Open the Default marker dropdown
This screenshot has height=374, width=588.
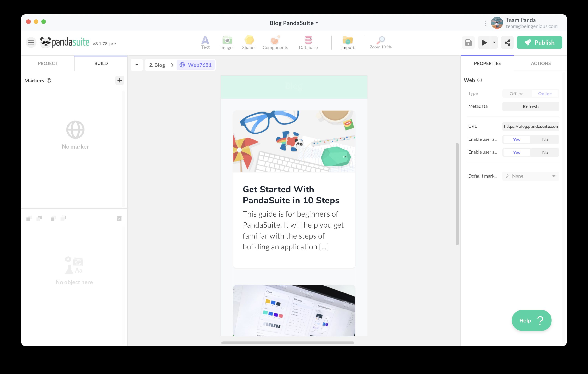coord(530,176)
